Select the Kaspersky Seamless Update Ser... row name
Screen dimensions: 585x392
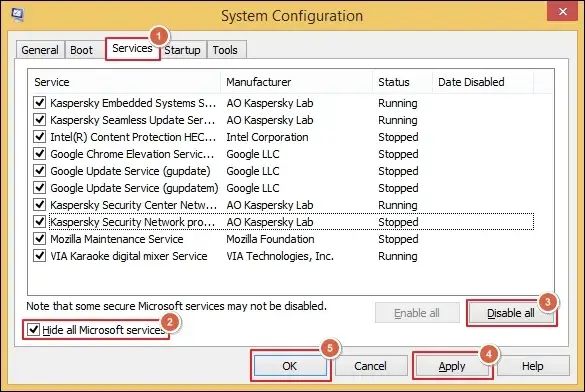(132, 120)
